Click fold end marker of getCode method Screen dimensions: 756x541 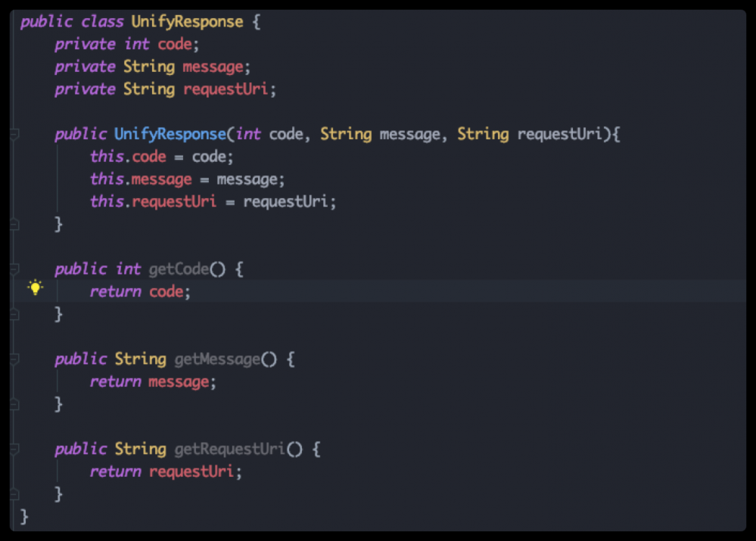click(x=14, y=314)
